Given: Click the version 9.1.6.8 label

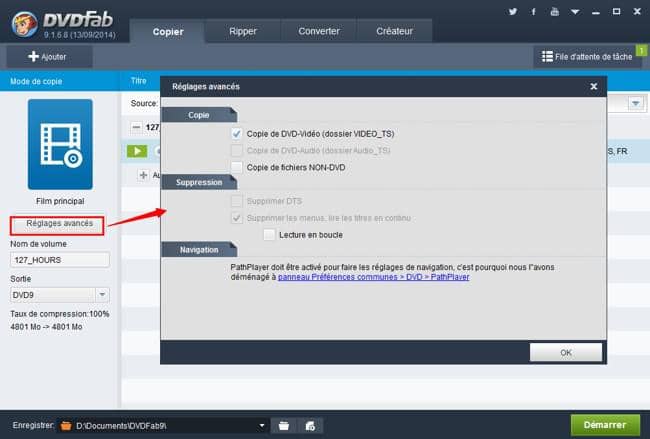Looking at the screenshot, I should tap(80, 35).
